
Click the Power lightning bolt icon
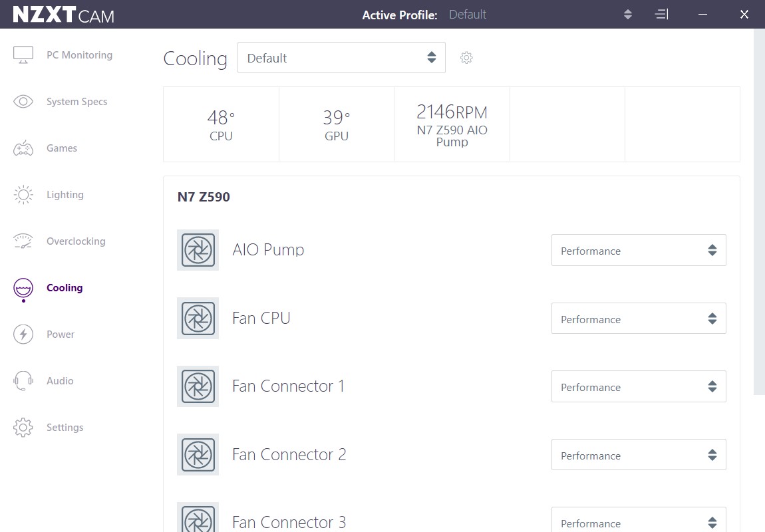click(x=23, y=334)
